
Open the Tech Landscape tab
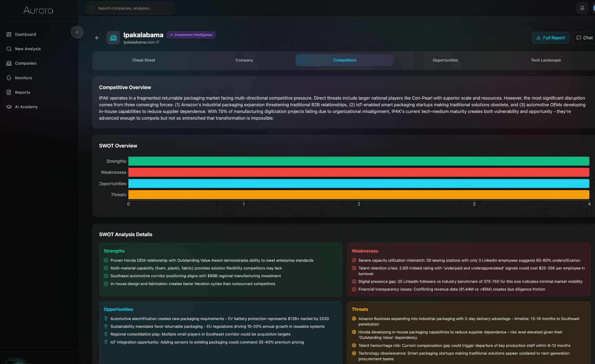[546, 60]
